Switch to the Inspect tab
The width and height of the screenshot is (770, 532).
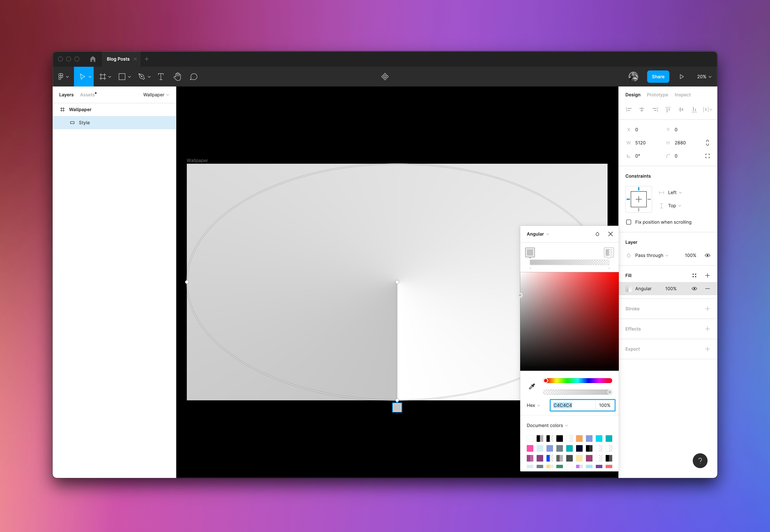[x=682, y=94]
